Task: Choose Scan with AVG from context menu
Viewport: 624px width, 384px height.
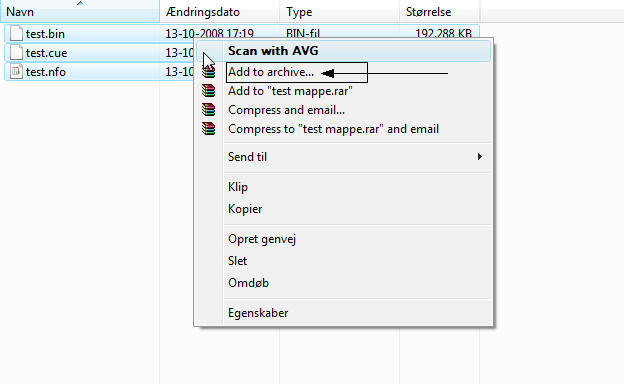Action: coord(344,51)
